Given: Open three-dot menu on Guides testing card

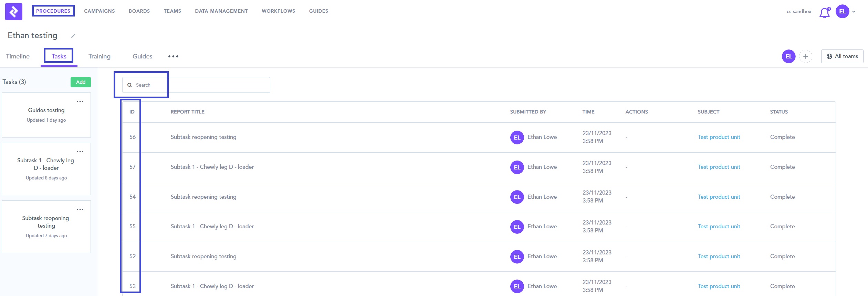Looking at the screenshot, I should tap(80, 101).
